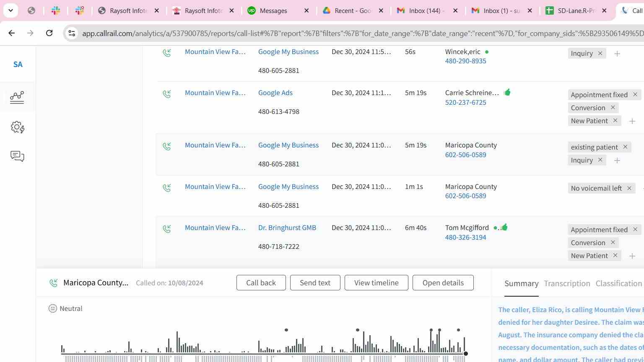Remove New Patient tag in the Tom Mcgifford row
Screen dimensions: 644x362
click(615, 256)
